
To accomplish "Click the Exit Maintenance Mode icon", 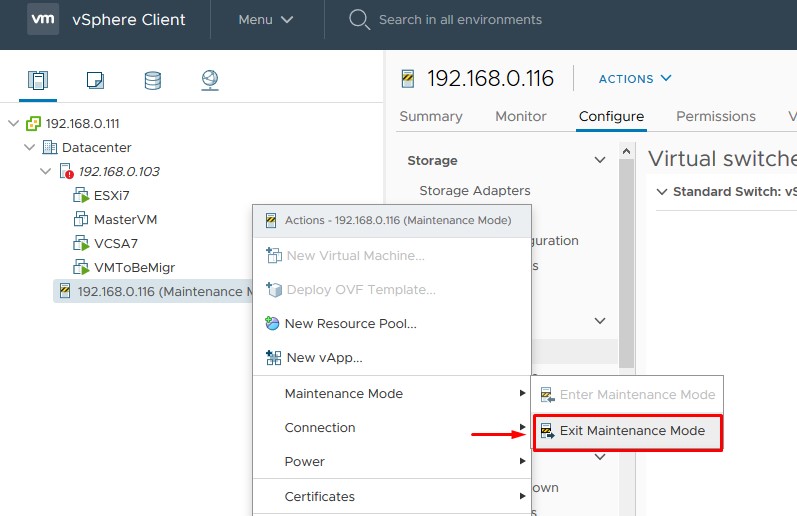I will tap(547, 431).
